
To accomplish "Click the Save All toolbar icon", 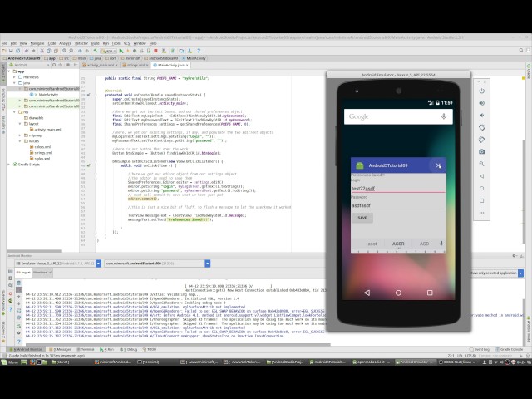I will pos(11,51).
